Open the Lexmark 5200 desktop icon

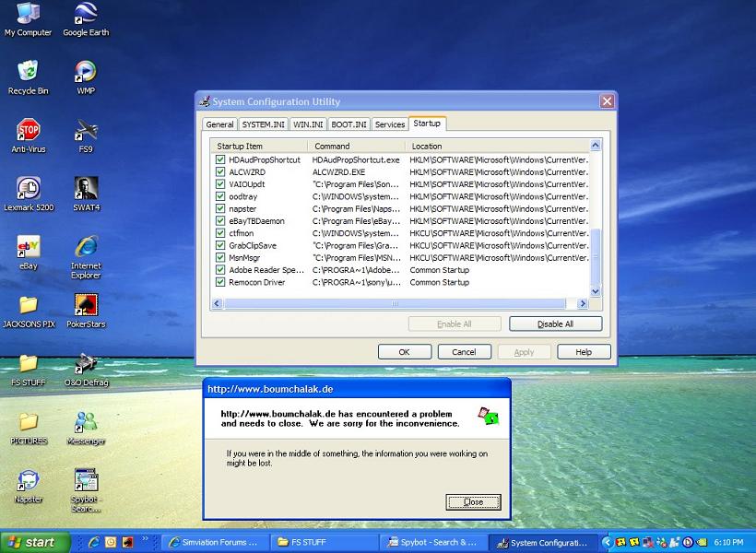coord(28,189)
